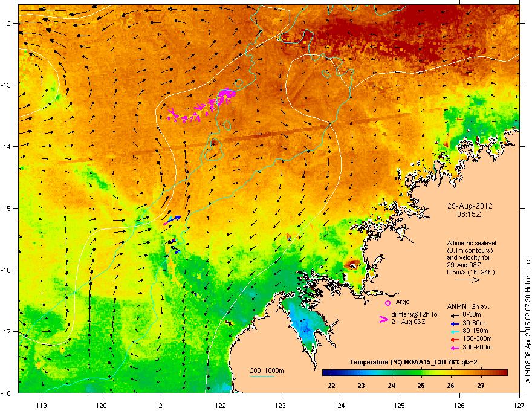
Task: Click the 23 tick label on the color bar
Action: point(361,386)
